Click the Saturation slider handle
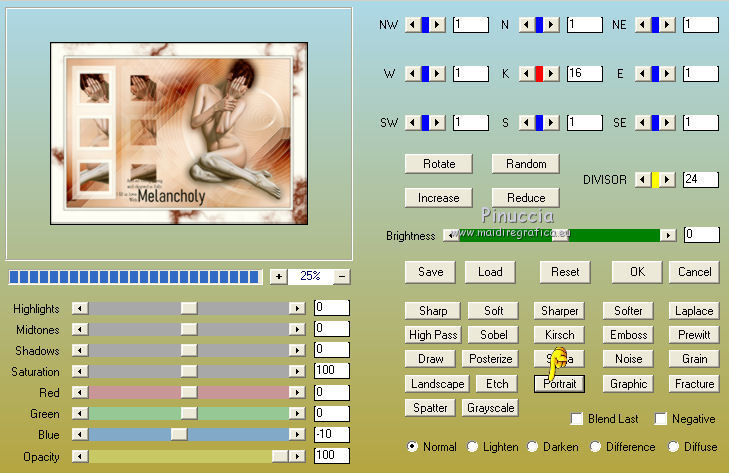 pos(189,371)
